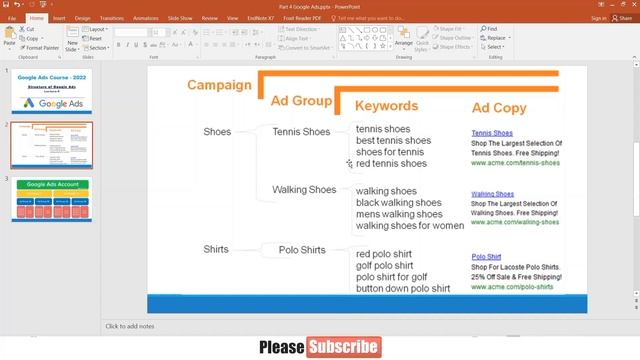Switch to the Transitions tab
The height and width of the screenshot is (360, 640).
click(x=111, y=18)
